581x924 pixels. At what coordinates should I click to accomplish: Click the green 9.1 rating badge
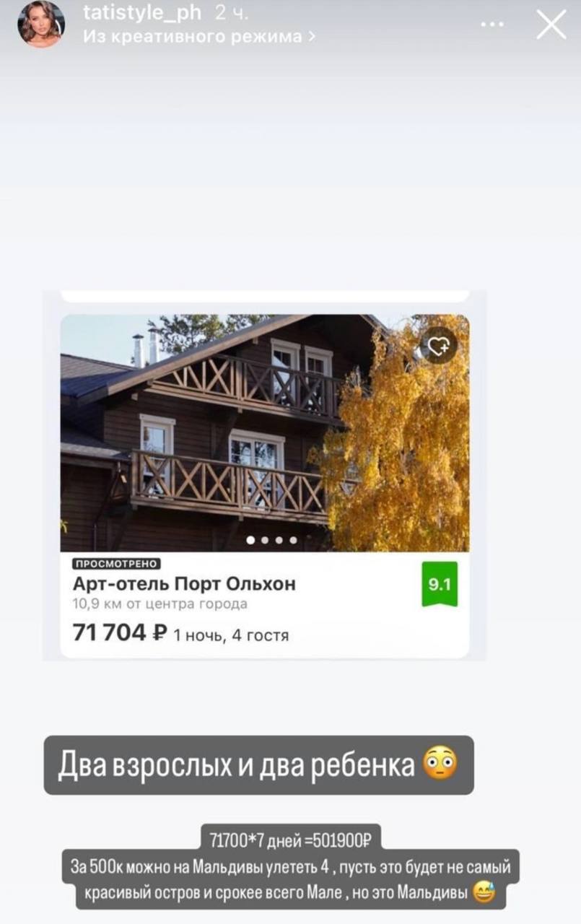440,583
